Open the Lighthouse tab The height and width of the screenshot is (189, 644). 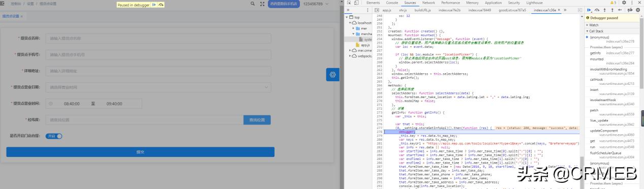click(x=534, y=3)
